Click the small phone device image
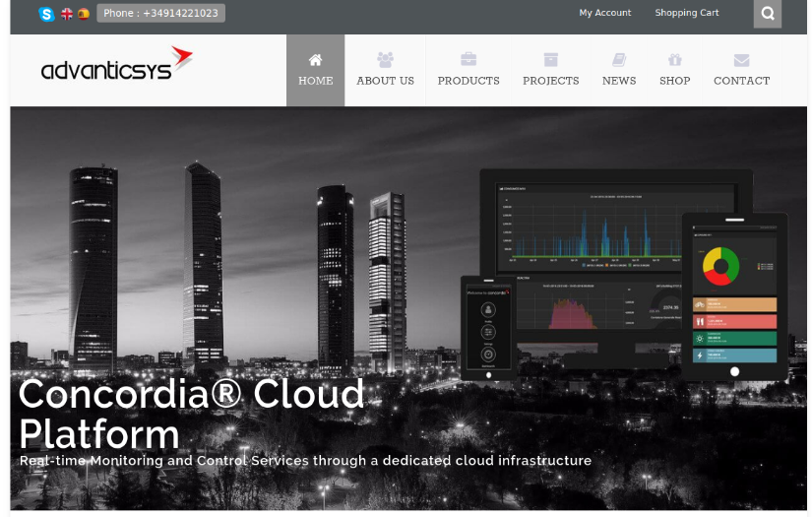 point(488,328)
